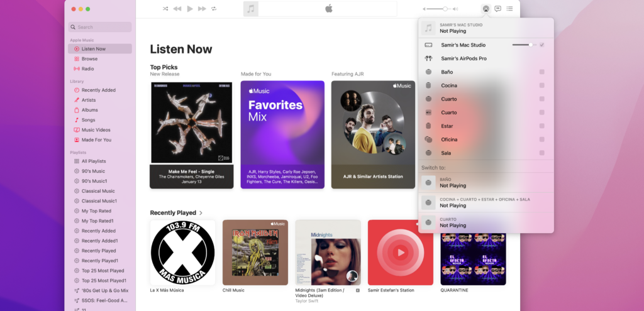Uncheck Samir's Mac Studio output checkbox
644x311 pixels.
pos(541,45)
